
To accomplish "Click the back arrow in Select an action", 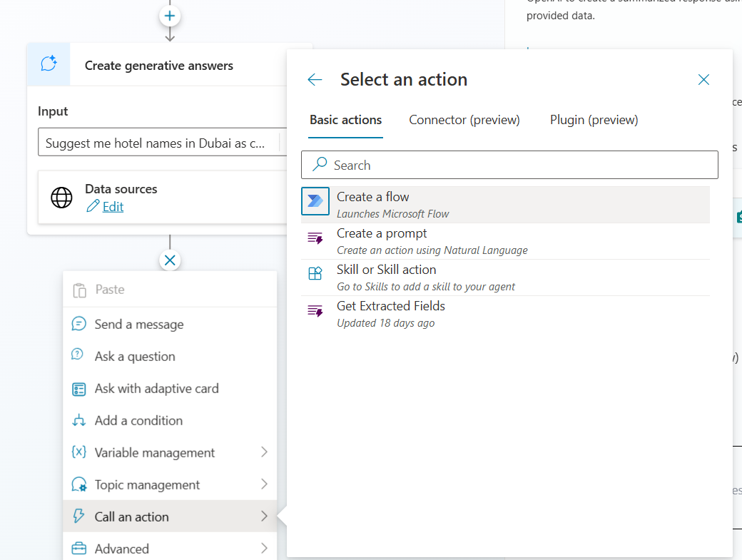I will pos(315,80).
